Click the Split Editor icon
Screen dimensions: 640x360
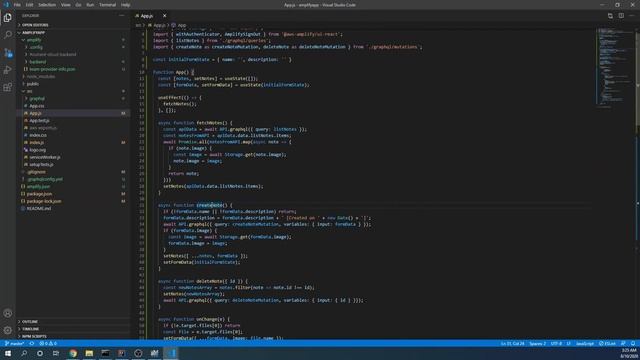tap(621, 16)
